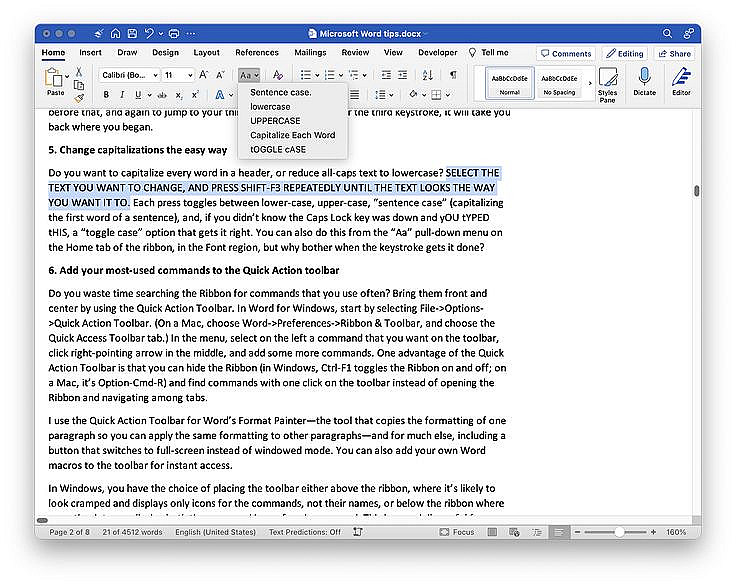Viewport: 736px width, 585px height.
Task: Expand bullet list options arrow
Action: tap(317, 75)
